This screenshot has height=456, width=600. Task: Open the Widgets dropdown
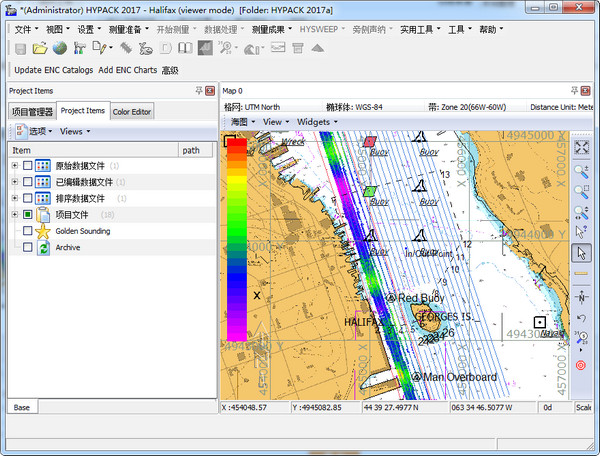pos(317,122)
